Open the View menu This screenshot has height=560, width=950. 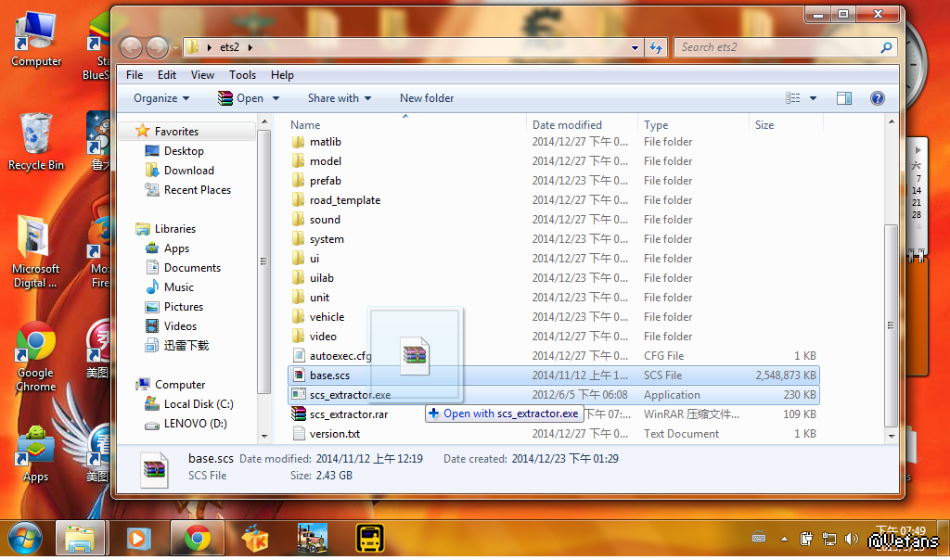coord(202,75)
